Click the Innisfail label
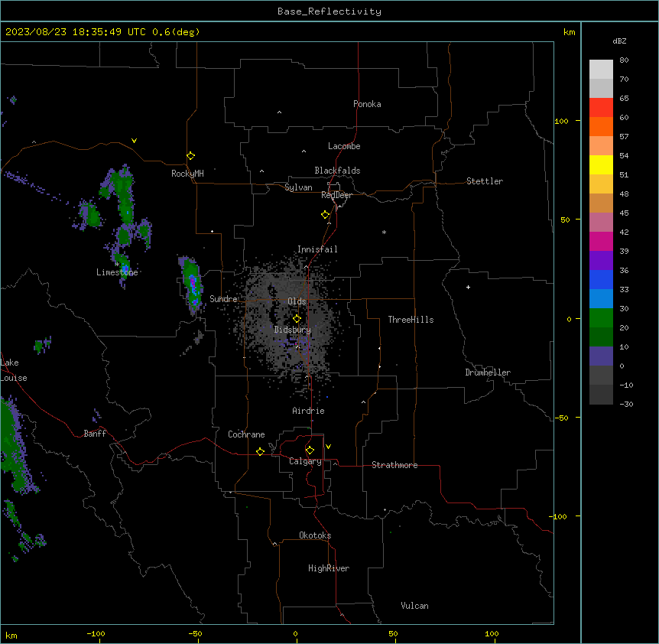 click(317, 249)
